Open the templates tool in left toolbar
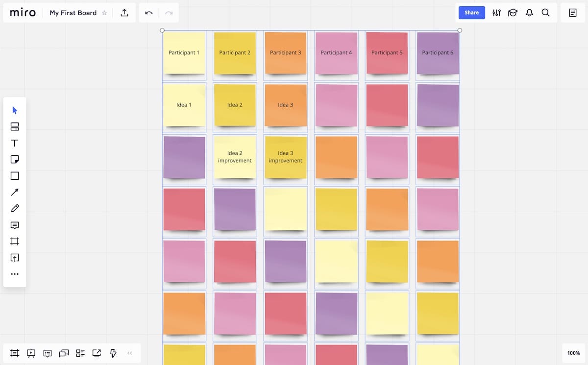588x365 pixels. pyautogui.click(x=15, y=127)
